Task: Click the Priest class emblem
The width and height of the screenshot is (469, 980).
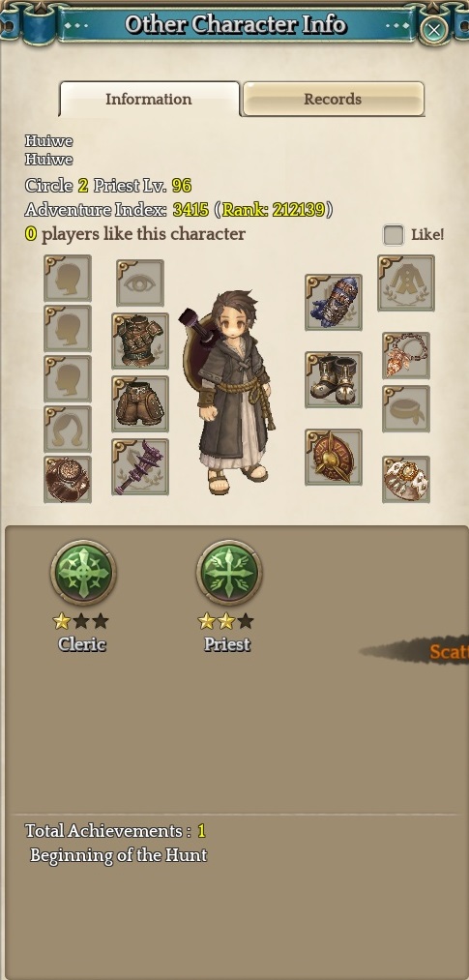Action: point(229,573)
